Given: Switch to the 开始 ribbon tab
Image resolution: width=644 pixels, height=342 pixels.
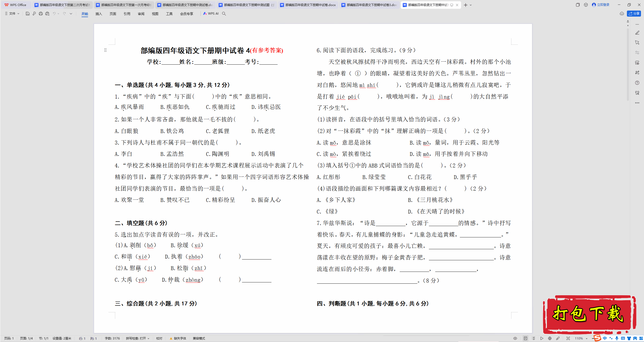Looking at the screenshot, I should 85,14.
